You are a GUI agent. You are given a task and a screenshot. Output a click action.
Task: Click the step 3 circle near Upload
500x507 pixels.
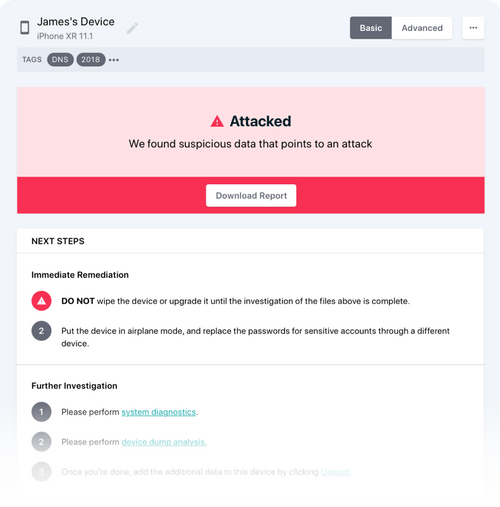coord(41,472)
